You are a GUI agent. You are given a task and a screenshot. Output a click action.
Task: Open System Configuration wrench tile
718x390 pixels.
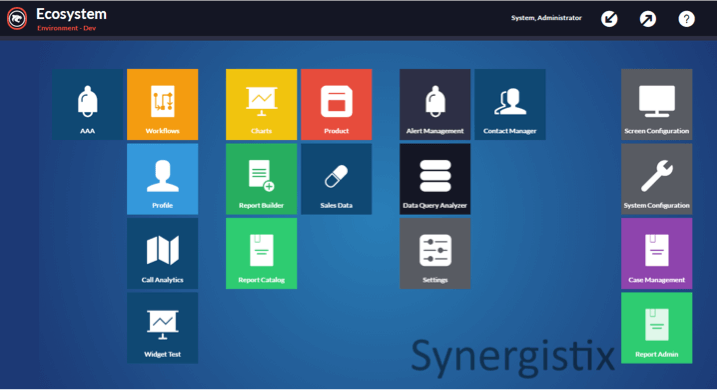coord(657,179)
